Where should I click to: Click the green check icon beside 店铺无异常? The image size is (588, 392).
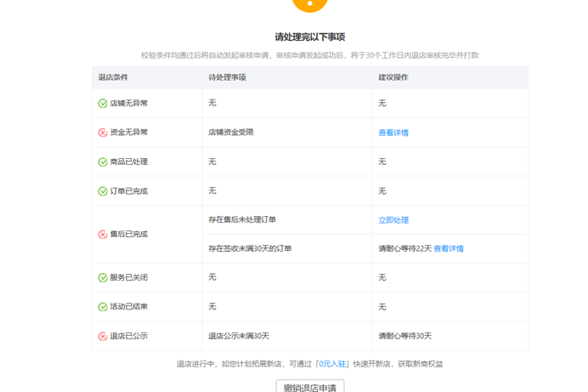(x=103, y=103)
